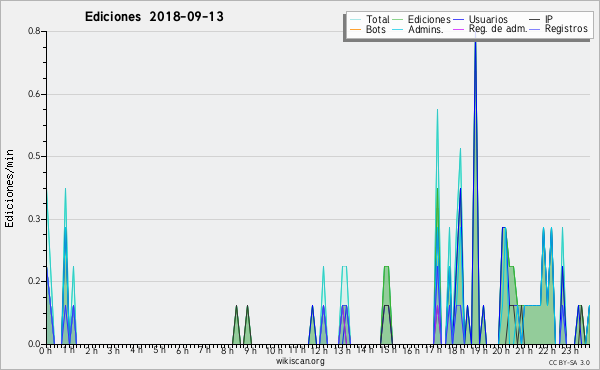Click the "12 h" x-axis label
Screen dimensions: 600x370
pyautogui.click(x=319, y=350)
